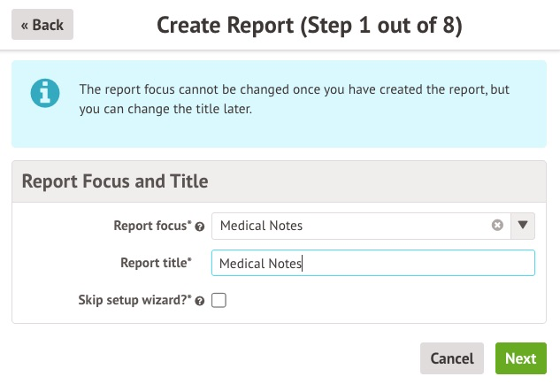The height and width of the screenshot is (392, 560).
Task: Click the 'Report Focus and Title' section header
Action: 115,181
